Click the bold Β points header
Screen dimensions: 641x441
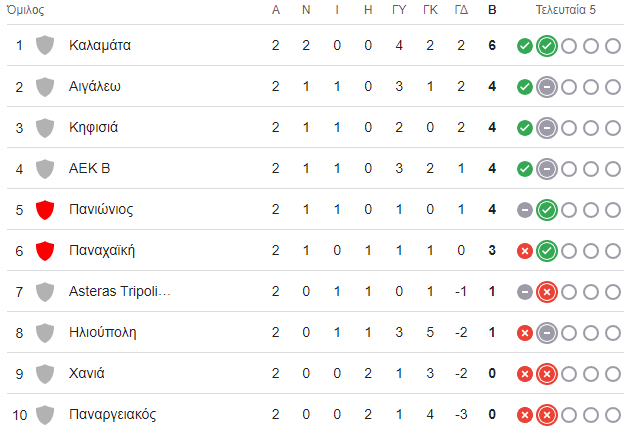pyautogui.click(x=491, y=10)
